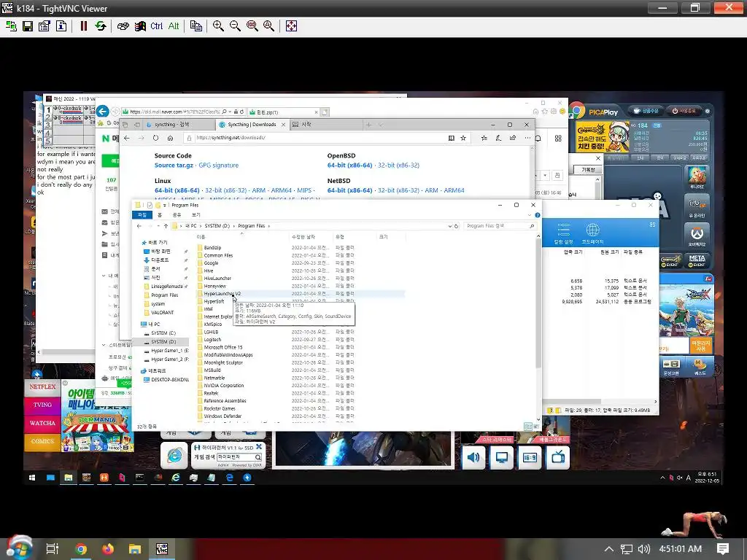Viewport: 747px width, 560px height.
Task: Switch TightVNC to full screen mode
Action: pos(291,26)
